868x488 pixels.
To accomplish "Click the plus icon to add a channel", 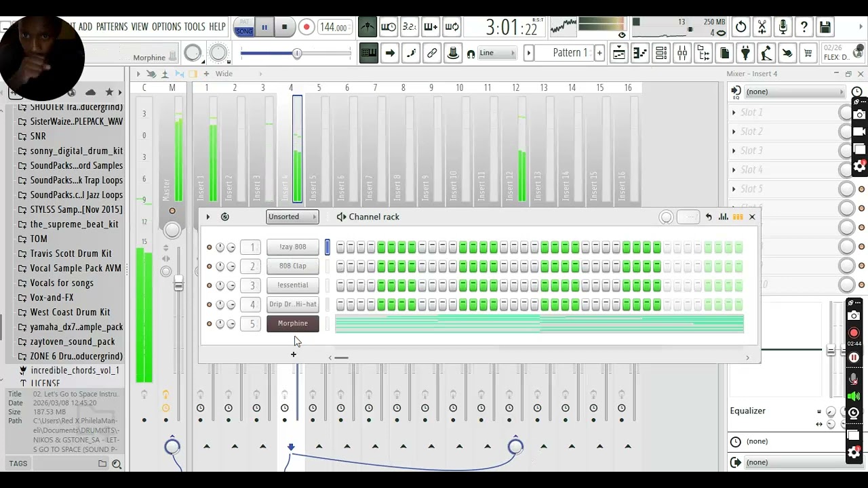I will pyautogui.click(x=294, y=354).
